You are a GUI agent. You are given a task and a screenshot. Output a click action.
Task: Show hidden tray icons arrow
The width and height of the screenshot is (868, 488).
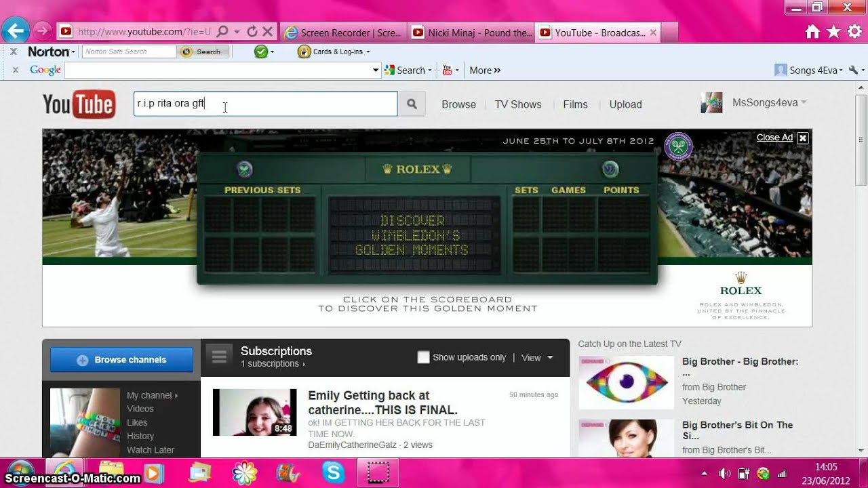coord(704,474)
